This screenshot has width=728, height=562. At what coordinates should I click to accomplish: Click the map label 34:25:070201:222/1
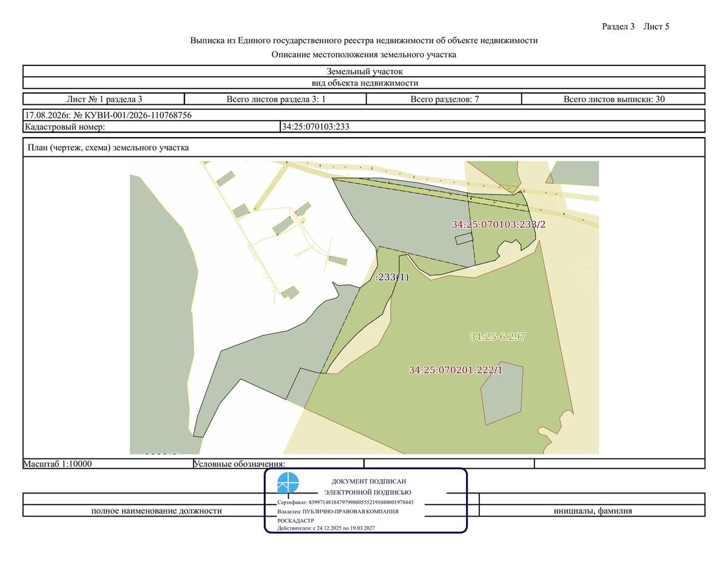pos(456,369)
